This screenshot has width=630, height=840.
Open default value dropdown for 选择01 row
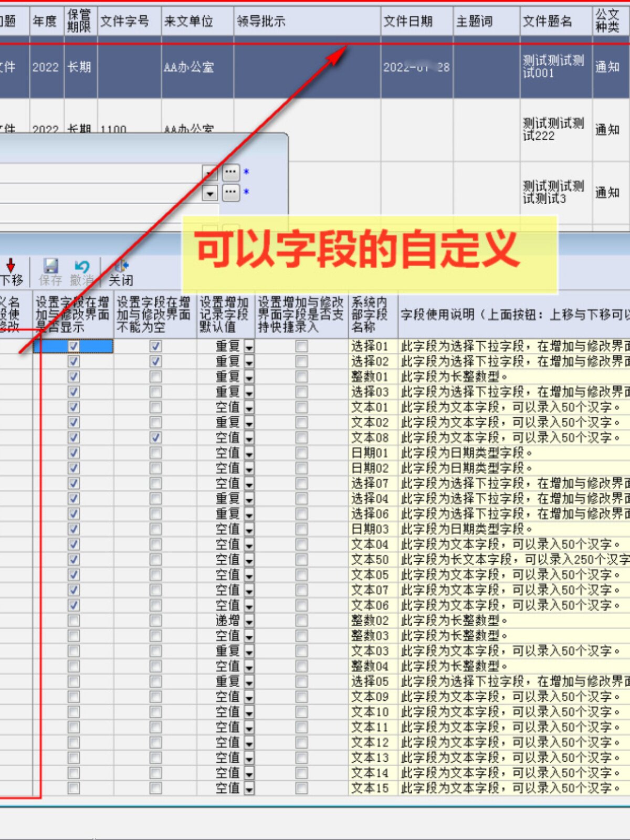249,346
